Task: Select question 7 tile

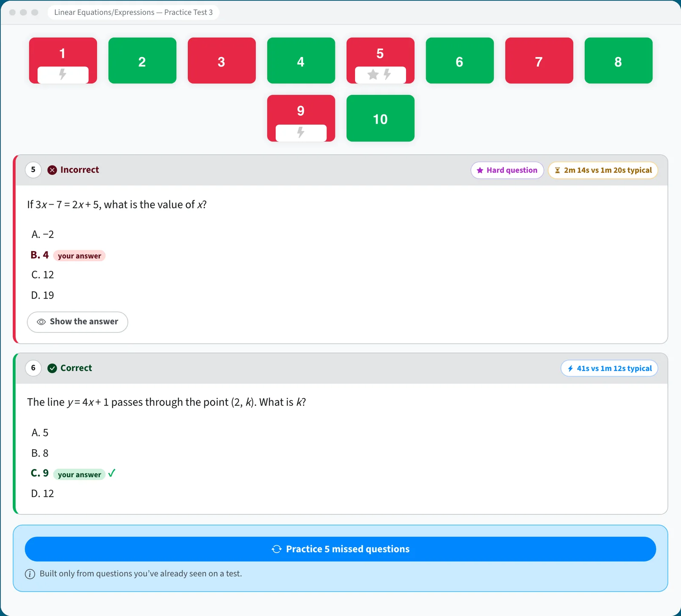Action: pyautogui.click(x=539, y=60)
